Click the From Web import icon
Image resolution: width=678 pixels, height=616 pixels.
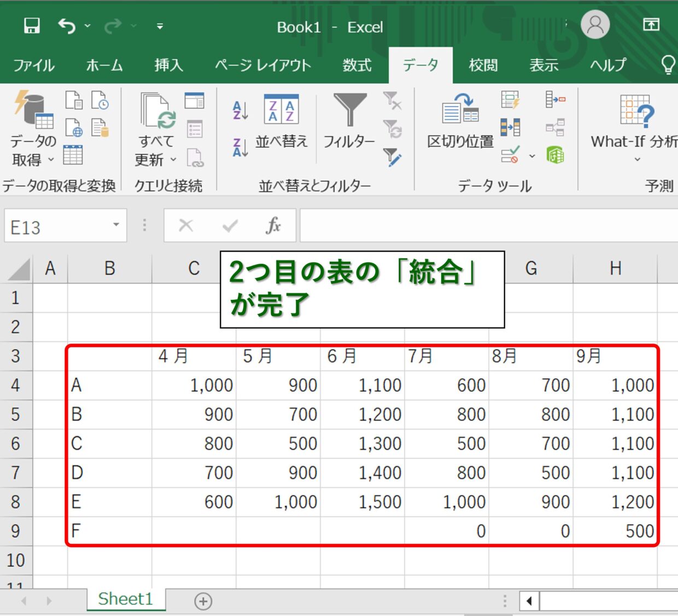coord(74,128)
